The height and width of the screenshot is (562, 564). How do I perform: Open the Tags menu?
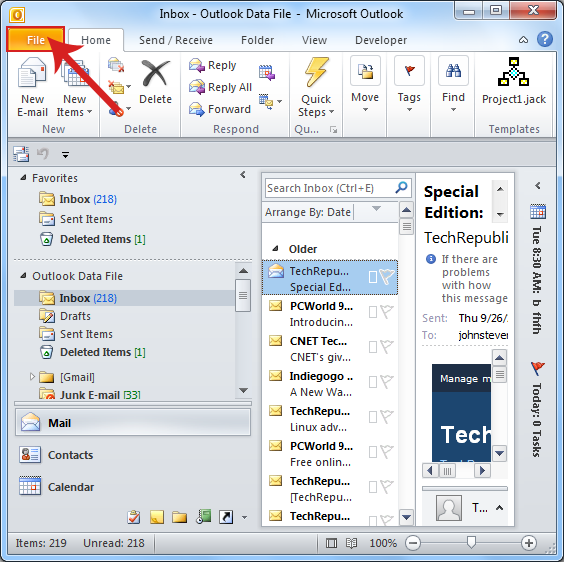[409, 85]
